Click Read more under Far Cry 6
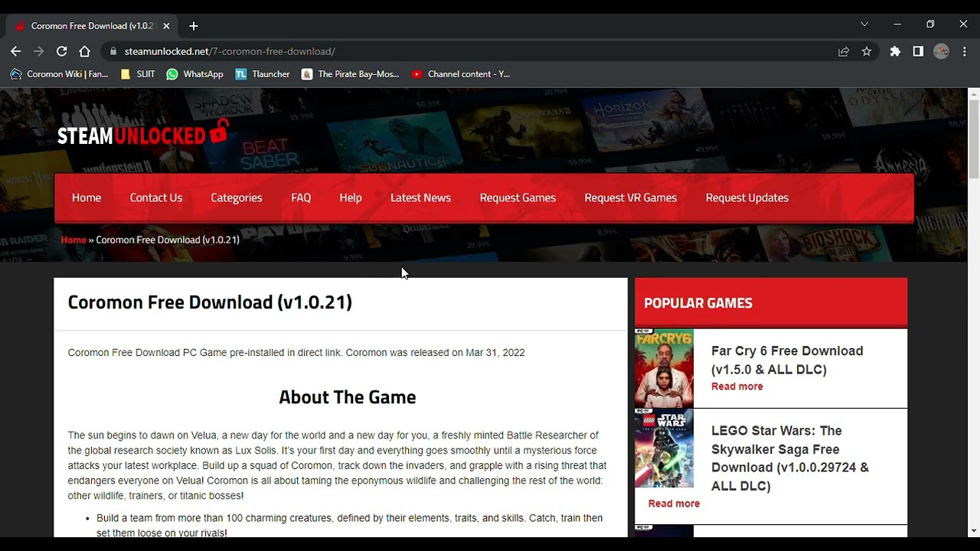 [737, 386]
